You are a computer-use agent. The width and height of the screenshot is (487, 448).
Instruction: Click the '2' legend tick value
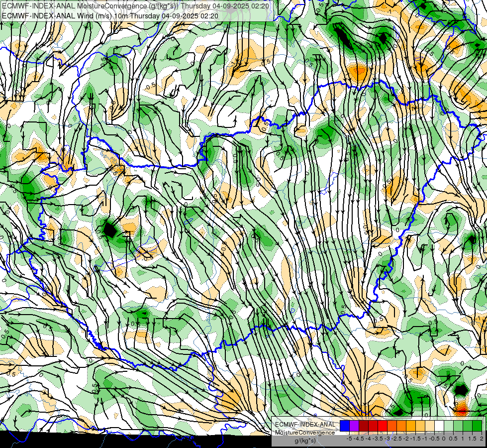tap(482, 439)
